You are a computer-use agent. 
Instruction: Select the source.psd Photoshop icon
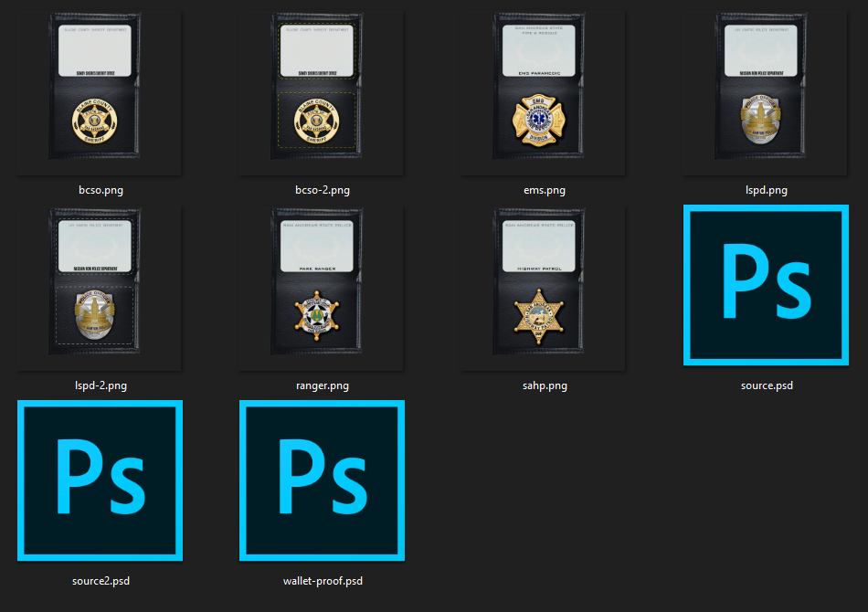766,286
